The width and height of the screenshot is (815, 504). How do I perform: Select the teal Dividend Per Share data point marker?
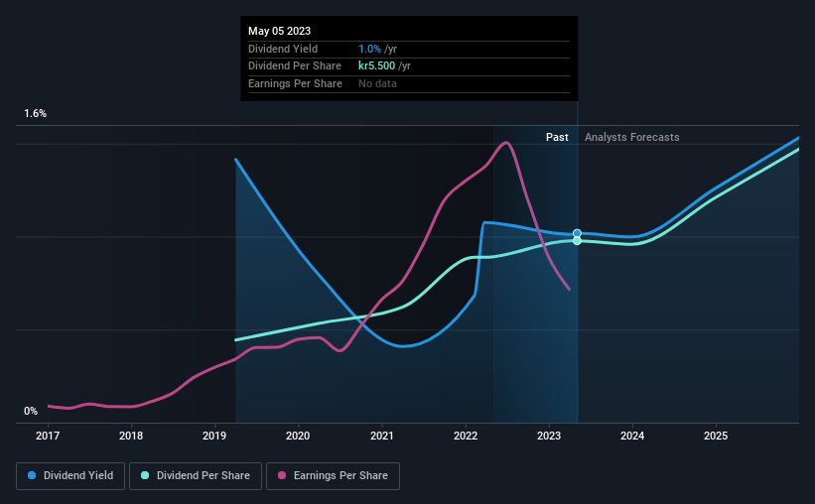tap(577, 240)
